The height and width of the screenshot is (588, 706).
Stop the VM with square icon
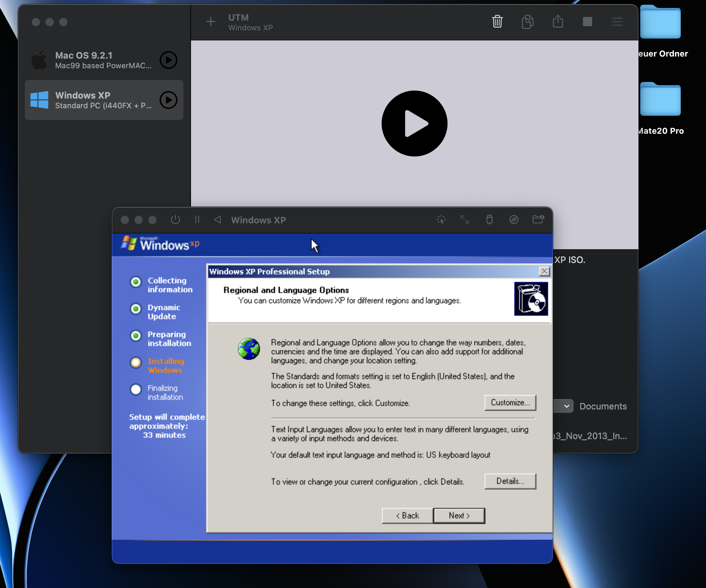[x=587, y=22]
